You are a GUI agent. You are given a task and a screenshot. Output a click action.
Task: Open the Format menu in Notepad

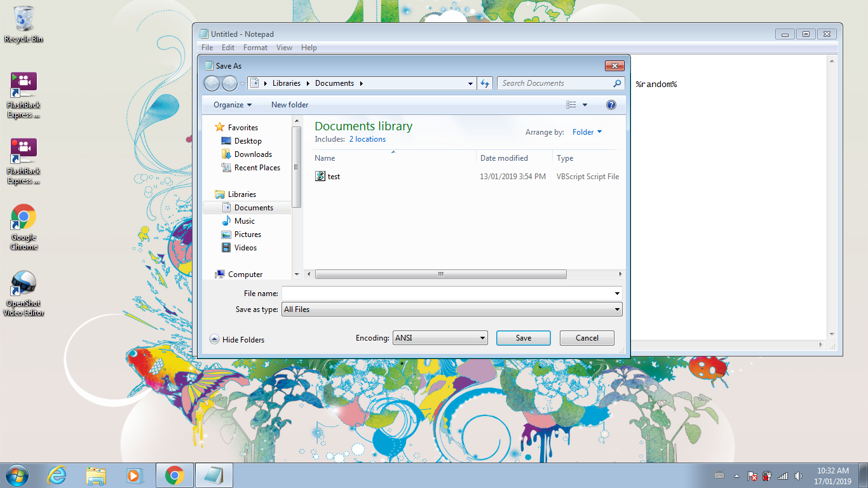(x=255, y=48)
